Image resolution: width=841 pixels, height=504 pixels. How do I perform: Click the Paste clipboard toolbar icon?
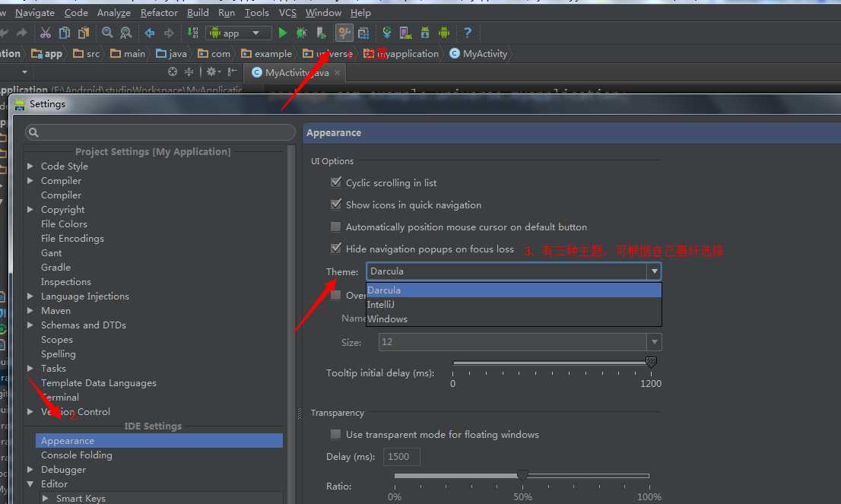pyautogui.click(x=84, y=33)
